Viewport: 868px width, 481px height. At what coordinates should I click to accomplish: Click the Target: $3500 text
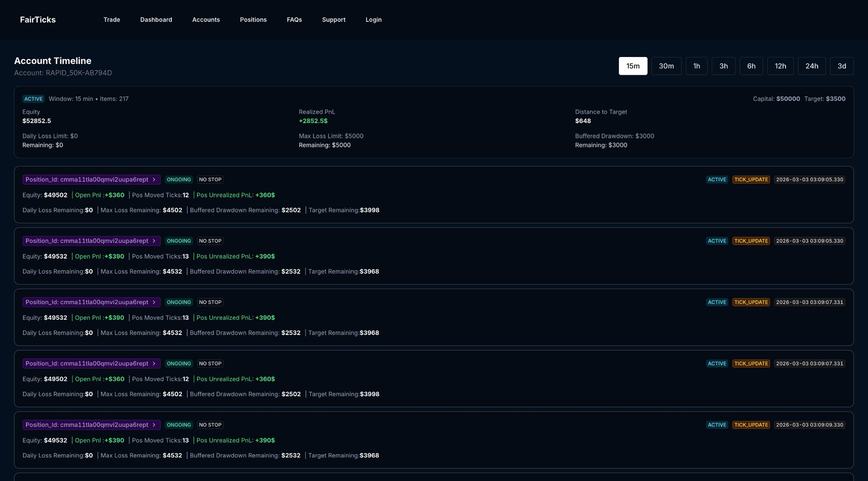click(825, 99)
